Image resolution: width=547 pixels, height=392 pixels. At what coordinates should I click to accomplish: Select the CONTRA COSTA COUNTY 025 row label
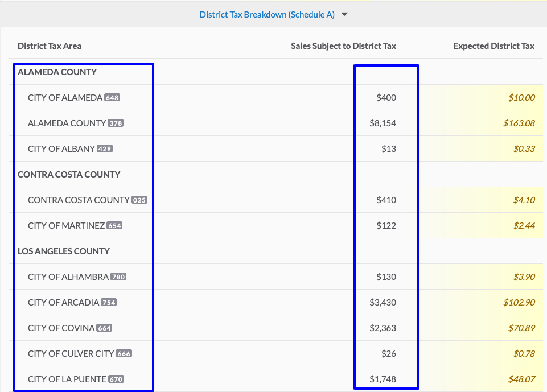point(79,200)
